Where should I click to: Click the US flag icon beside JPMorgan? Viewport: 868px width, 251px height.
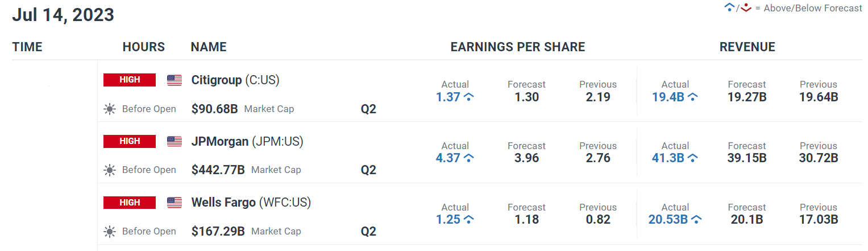[x=175, y=142]
